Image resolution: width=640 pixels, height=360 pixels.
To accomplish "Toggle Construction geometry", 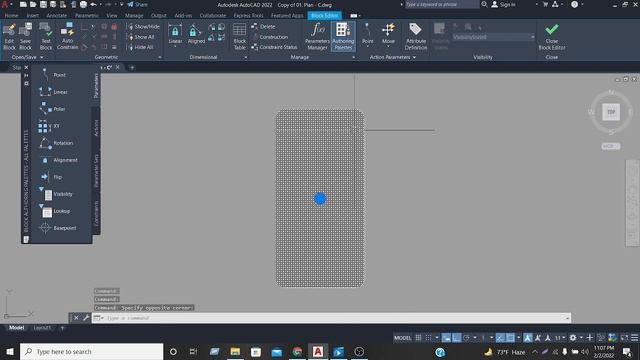I will coord(270,37).
